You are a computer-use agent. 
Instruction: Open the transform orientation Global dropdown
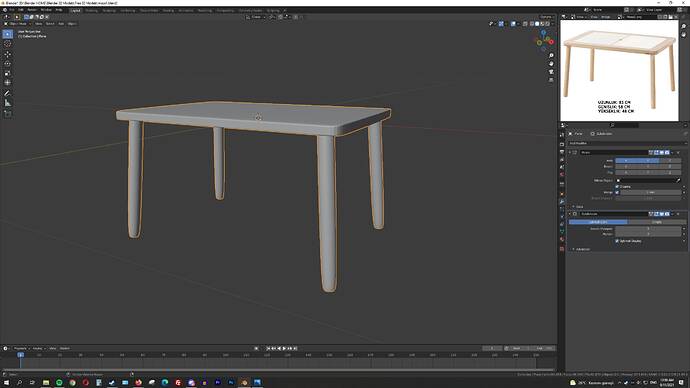[x=256, y=17]
